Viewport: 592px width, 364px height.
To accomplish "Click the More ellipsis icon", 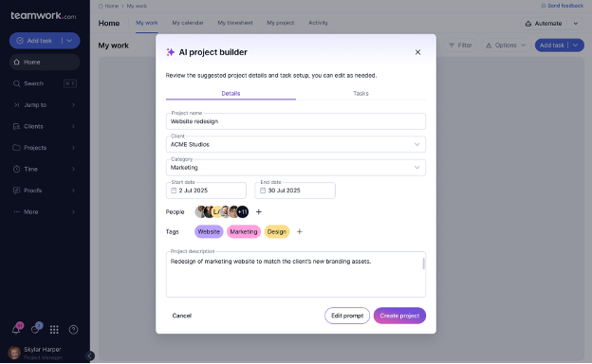I will [17, 211].
